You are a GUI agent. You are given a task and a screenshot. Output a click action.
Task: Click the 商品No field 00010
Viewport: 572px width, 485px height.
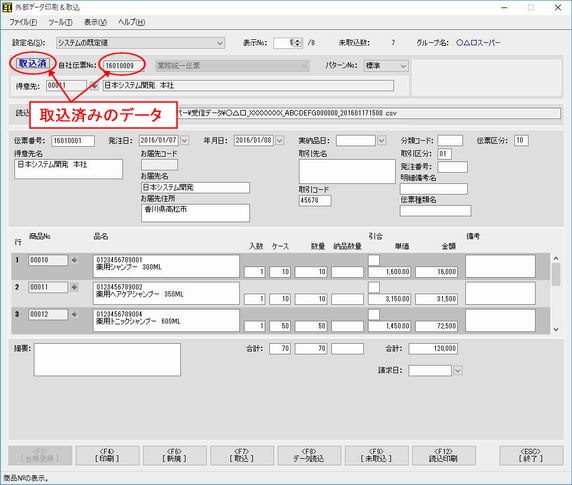(x=48, y=260)
